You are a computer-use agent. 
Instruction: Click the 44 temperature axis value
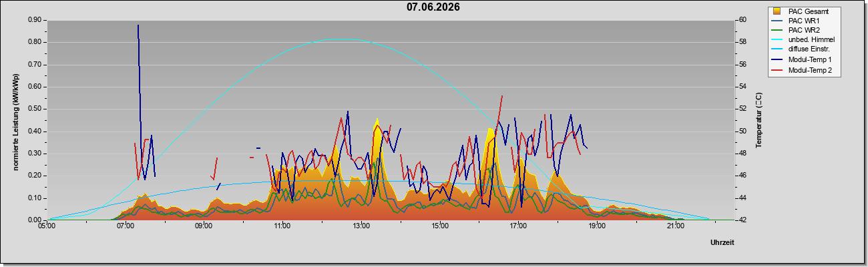coord(743,198)
